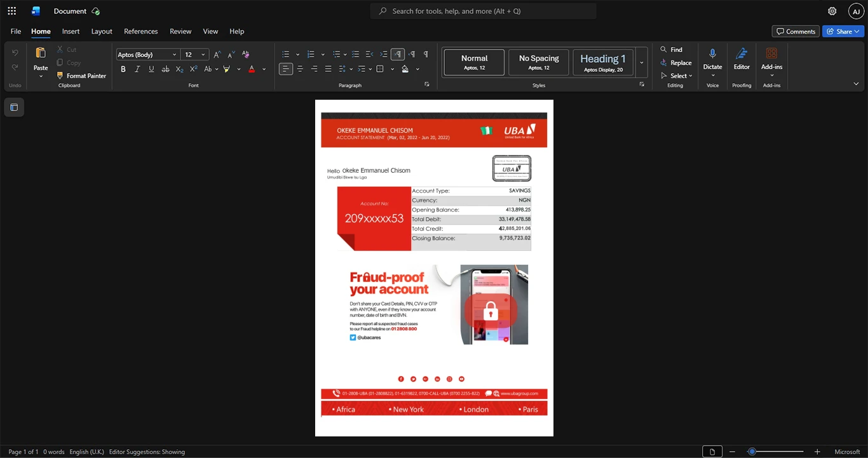
Task: Collapse the ribbon with the chevron
Action: click(856, 84)
